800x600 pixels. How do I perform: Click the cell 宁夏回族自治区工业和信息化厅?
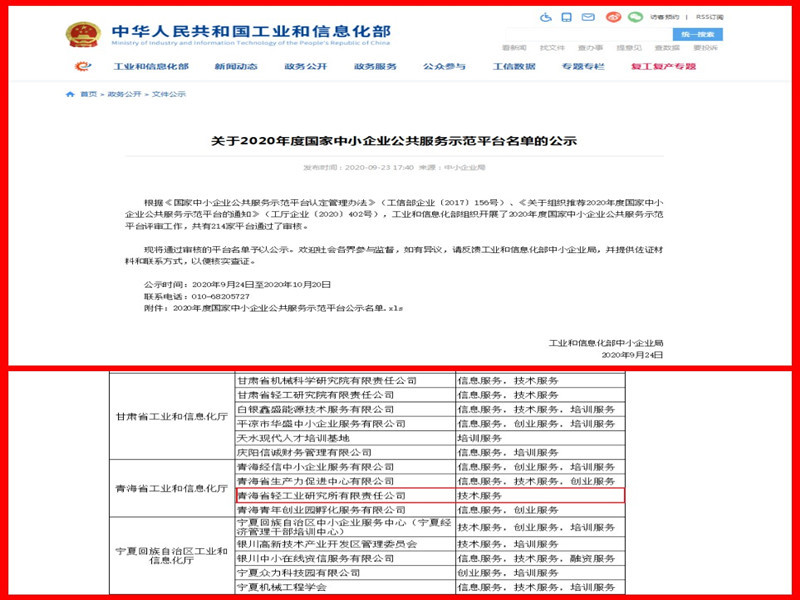coord(171,556)
